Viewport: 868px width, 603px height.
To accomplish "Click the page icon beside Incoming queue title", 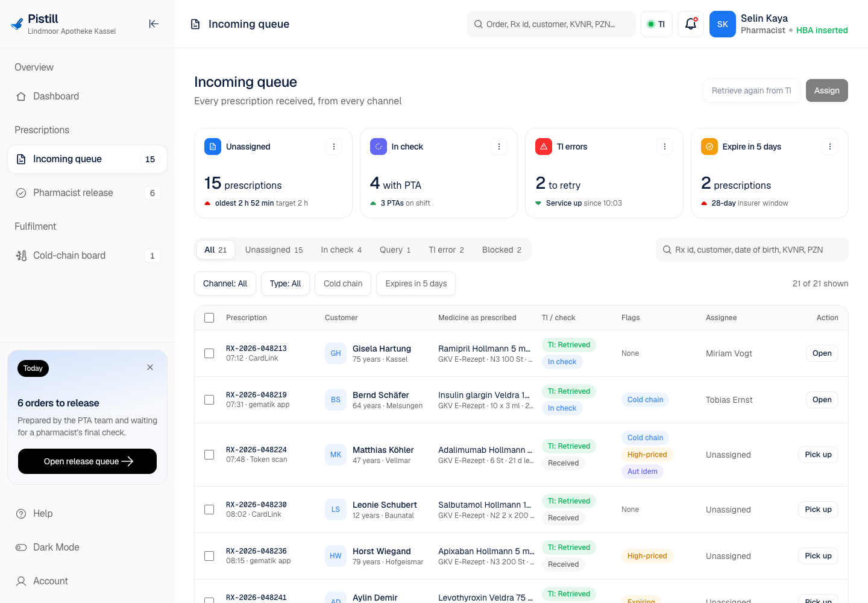I will click(195, 24).
